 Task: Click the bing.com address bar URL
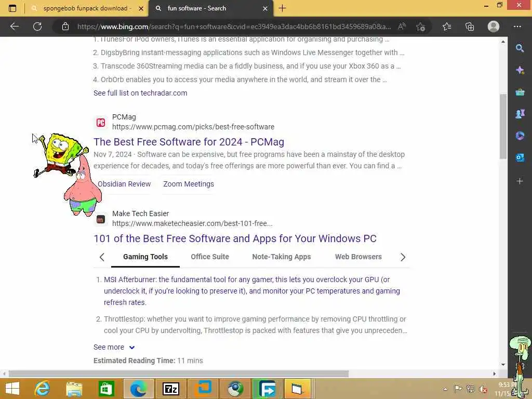point(234,26)
